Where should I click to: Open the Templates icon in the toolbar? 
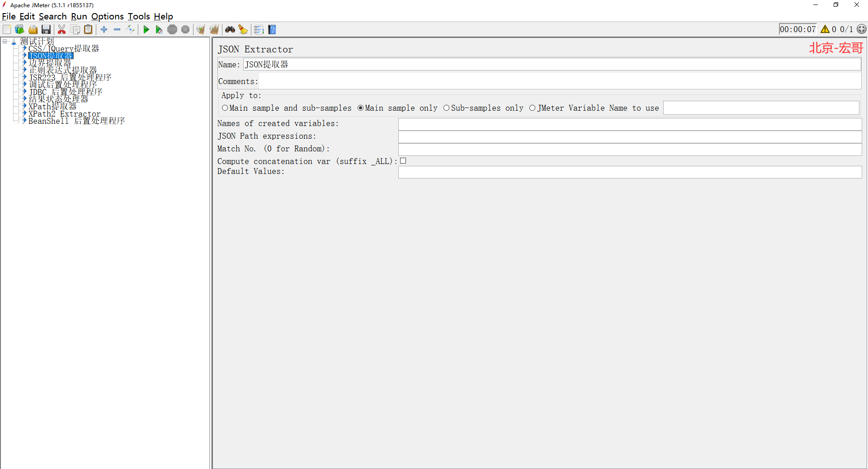coord(19,30)
